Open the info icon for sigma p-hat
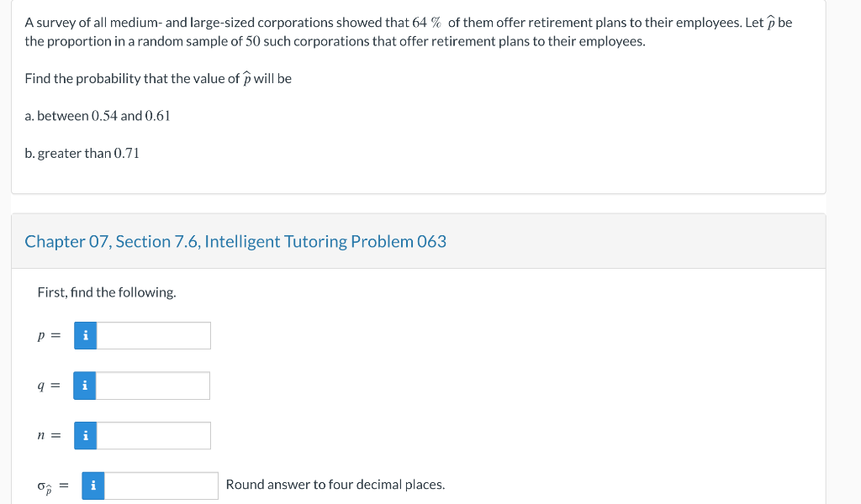 pos(93,486)
